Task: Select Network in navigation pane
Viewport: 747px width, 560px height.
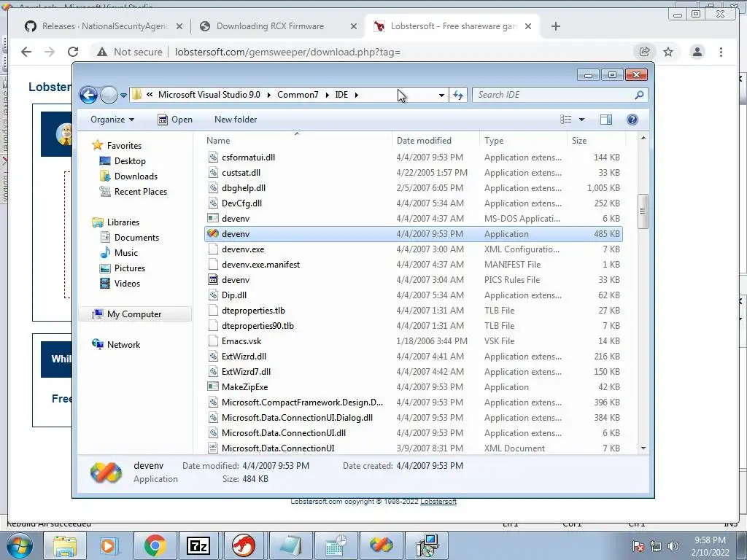Action: [x=116, y=345]
